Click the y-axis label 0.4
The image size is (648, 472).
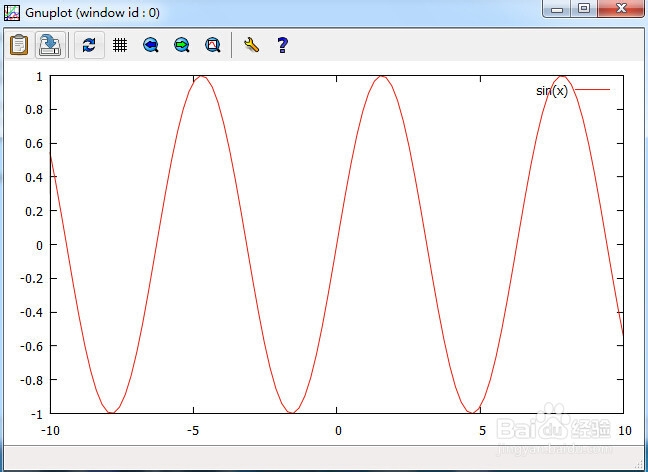pos(34,178)
